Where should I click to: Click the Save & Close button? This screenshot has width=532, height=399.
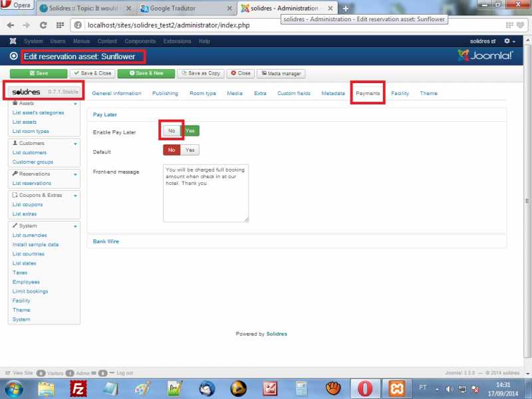click(93, 73)
